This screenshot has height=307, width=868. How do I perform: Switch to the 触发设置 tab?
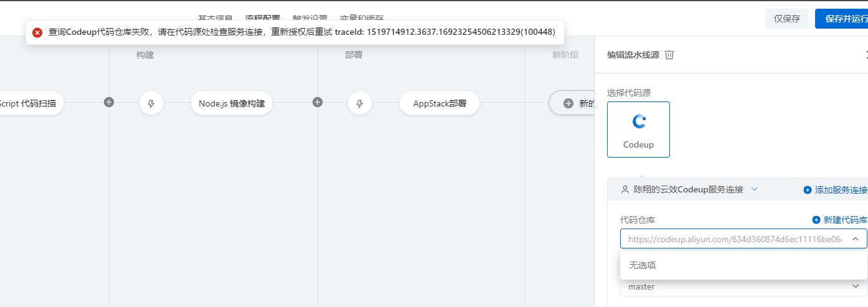[310, 18]
